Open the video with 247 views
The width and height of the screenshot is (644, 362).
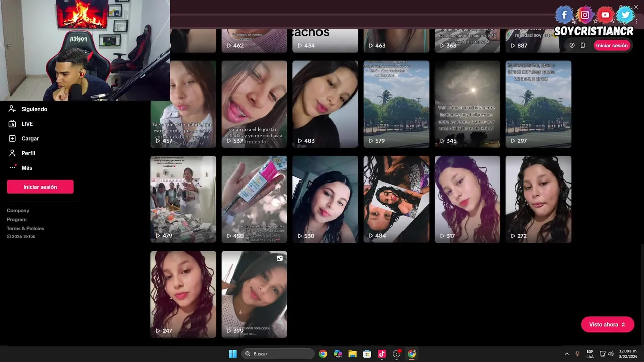pyautogui.click(x=184, y=295)
